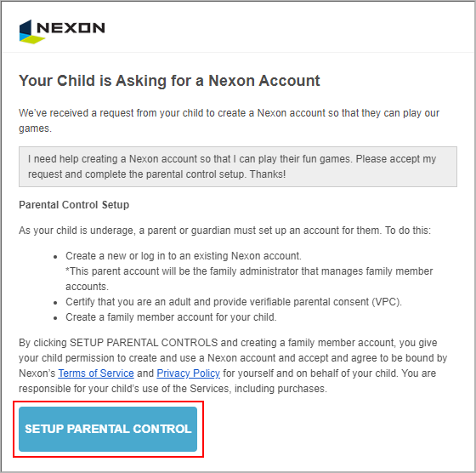Click the bullet marker before 'Create a family member'

click(x=55, y=318)
